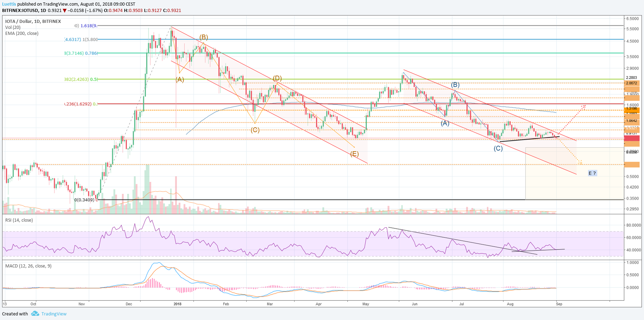The image size is (644, 320).
Task: Click the 6.5000 price axis value
Action: click(632, 18)
